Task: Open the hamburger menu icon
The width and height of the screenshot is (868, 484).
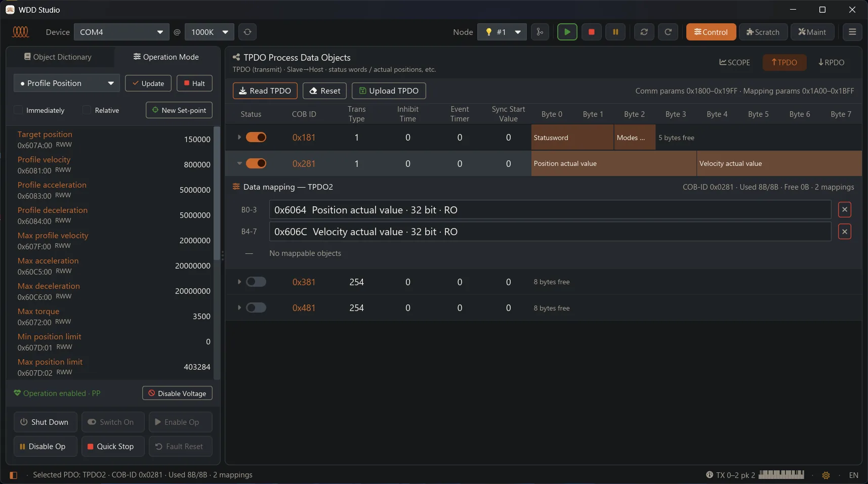Action: [x=852, y=32]
